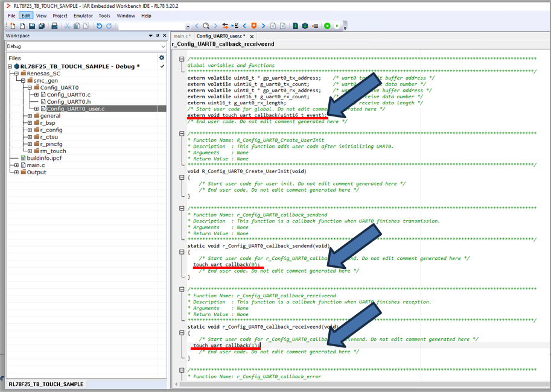Screen dimensions: 551x392
Task: Select Config_UART0.h in the file tree
Action: [68, 101]
